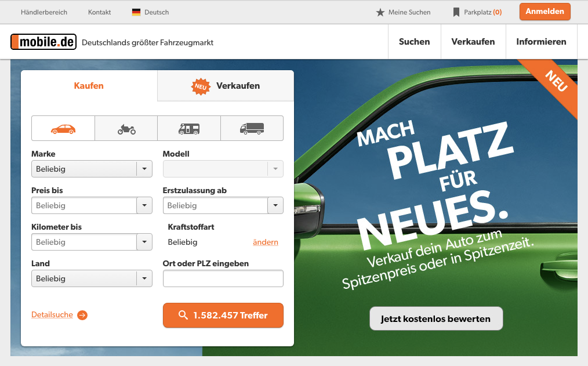
Task: Click the bookmark icon for Parkplatz
Action: 456,12
